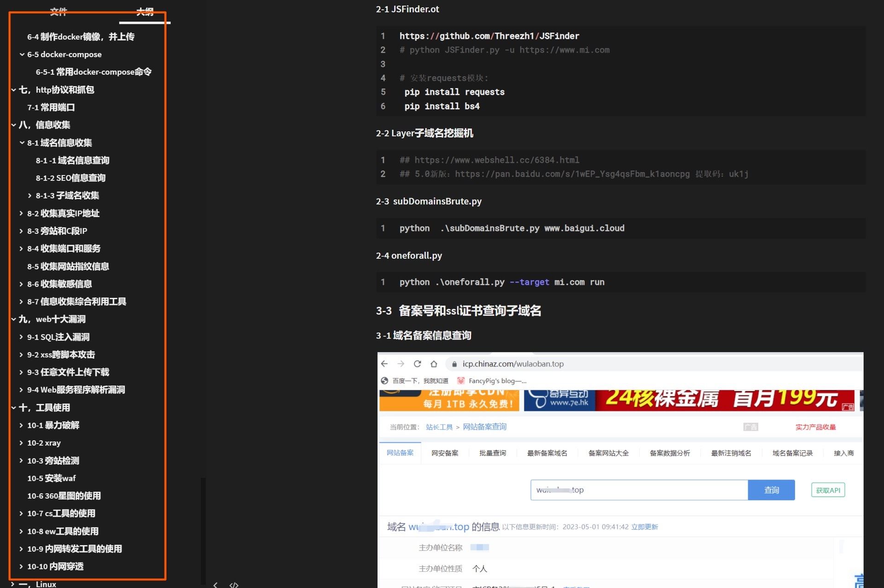Viewport: 884px width, 588px height.
Task: Collapse the 6-5 docker-compose outline node
Action: coord(22,54)
